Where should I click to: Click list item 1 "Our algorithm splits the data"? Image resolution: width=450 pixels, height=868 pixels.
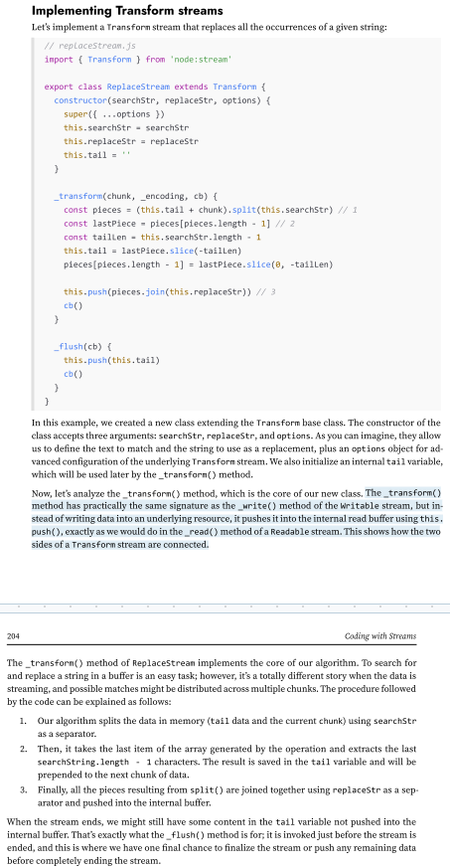(x=218, y=728)
